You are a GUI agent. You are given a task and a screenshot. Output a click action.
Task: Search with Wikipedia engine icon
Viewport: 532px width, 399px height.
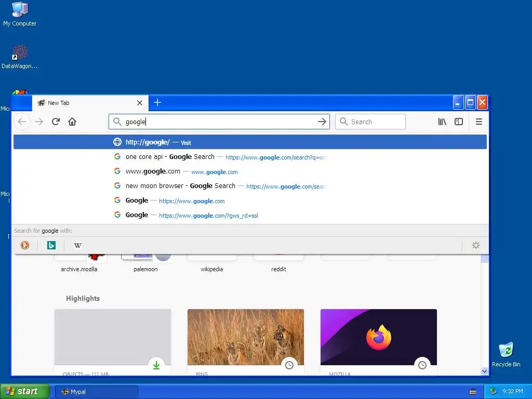(78, 245)
